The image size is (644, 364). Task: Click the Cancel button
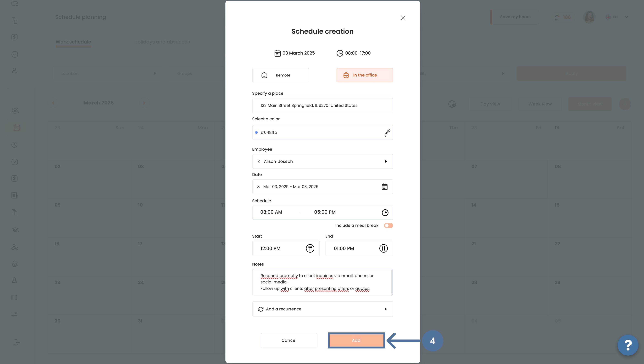(289, 340)
